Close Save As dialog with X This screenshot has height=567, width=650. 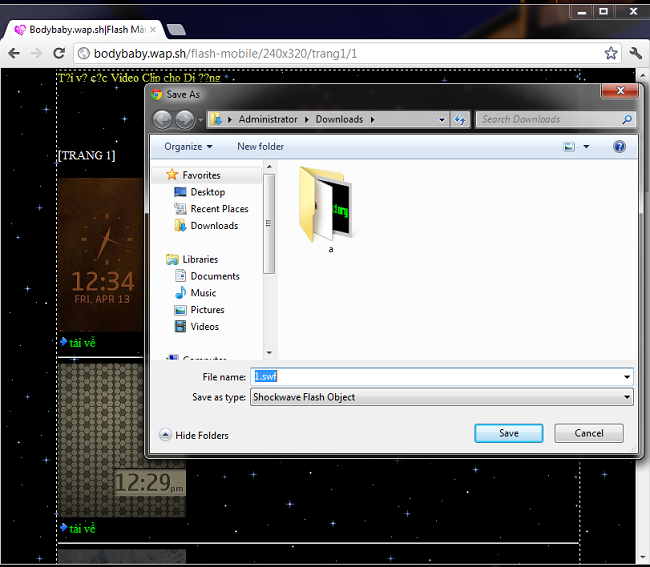[620, 90]
